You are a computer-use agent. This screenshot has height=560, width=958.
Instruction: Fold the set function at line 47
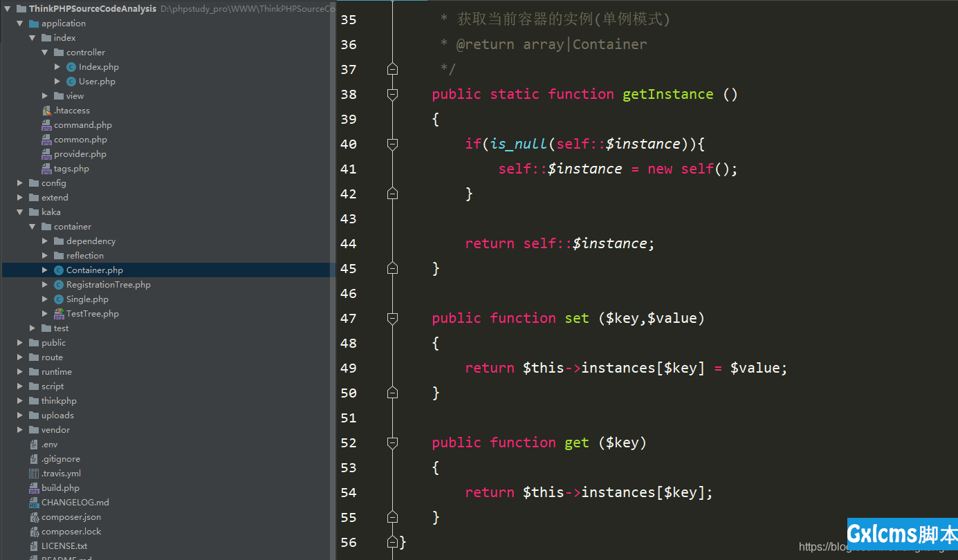[x=393, y=319]
